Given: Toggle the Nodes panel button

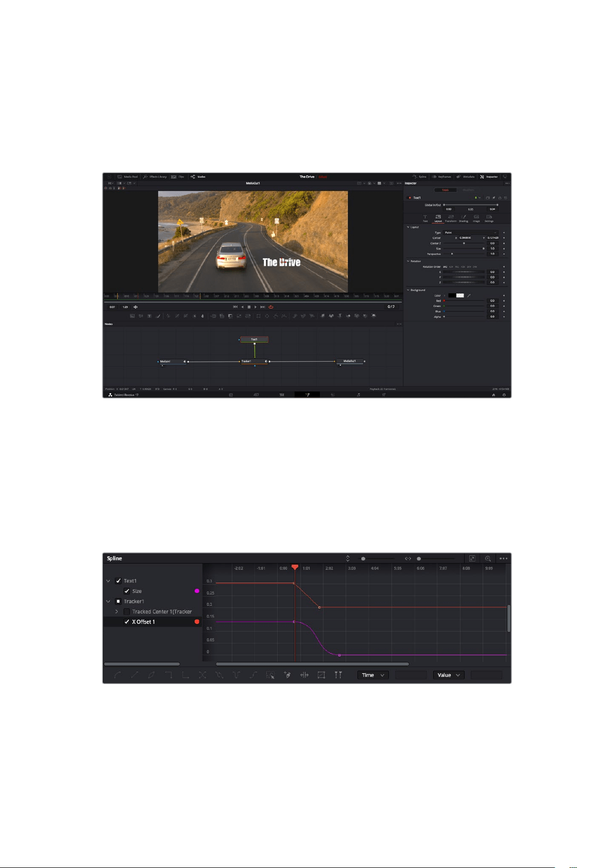Looking at the screenshot, I should coord(198,177).
